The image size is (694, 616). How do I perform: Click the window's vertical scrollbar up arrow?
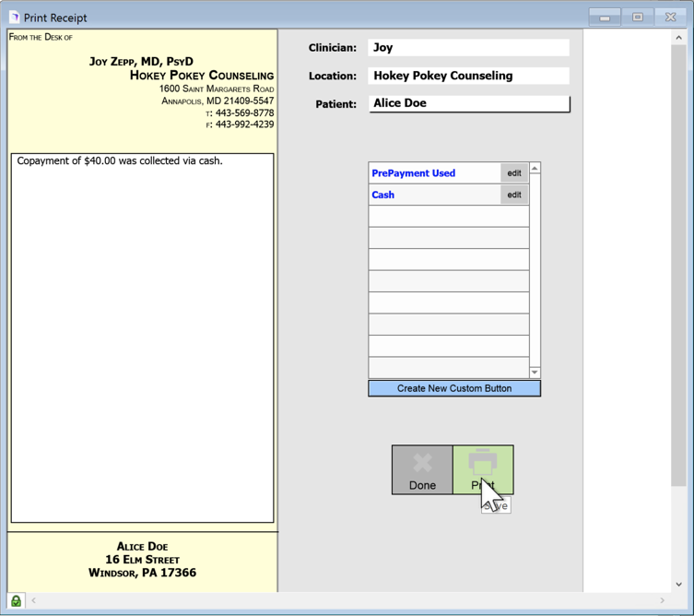coord(679,38)
